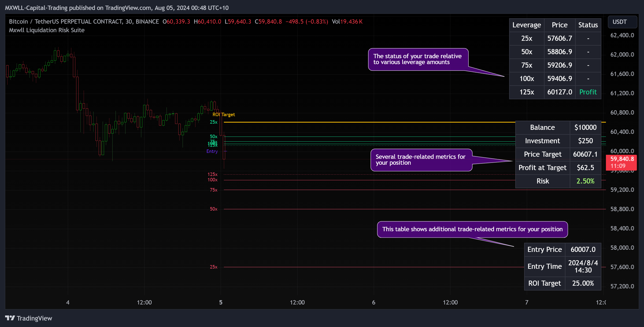Click the 50x liquidation price 58806.9
This screenshot has height=327, width=644.
tap(560, 52)
